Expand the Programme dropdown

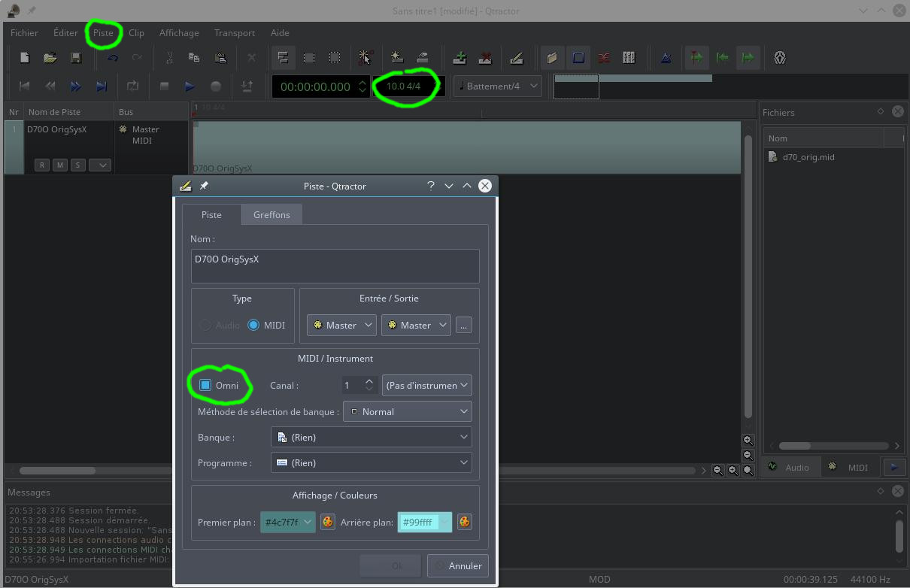pyautogui.click(x=371, y=462)
